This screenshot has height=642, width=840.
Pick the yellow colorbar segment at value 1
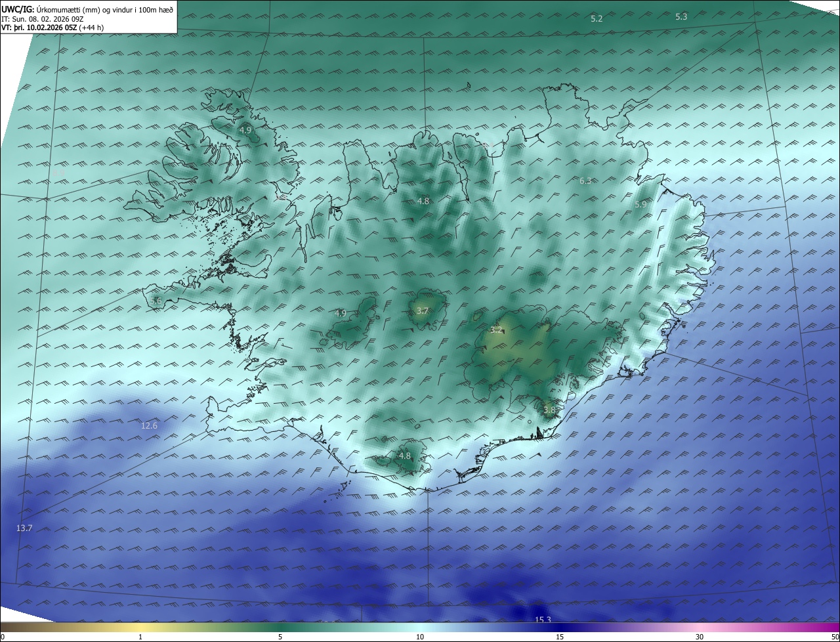coord(140,628)
